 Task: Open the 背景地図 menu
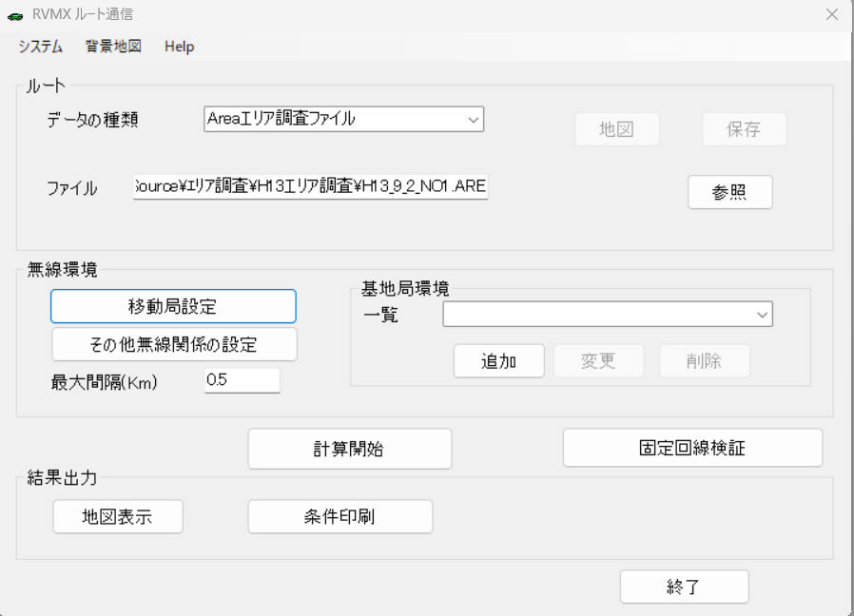click(113, 47)
